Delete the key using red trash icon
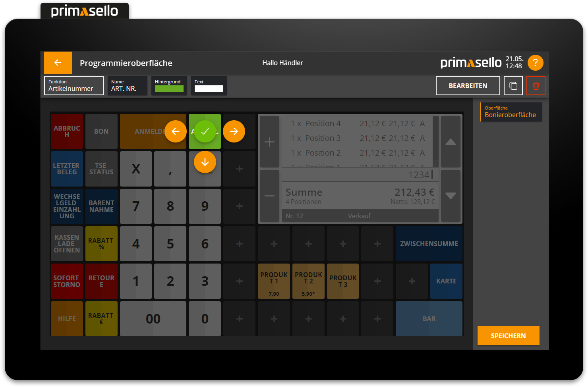Viewport: 588px width, 387px height. pyautogui.click(x=536, y=86)
